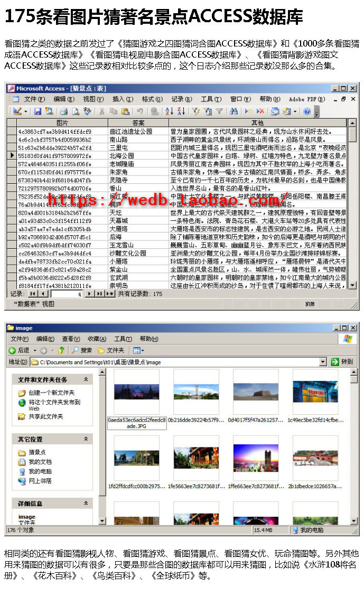This screenshot has height=596, width=364.
Task: Open the 记录(R) menu in Access
Action: 182,99
